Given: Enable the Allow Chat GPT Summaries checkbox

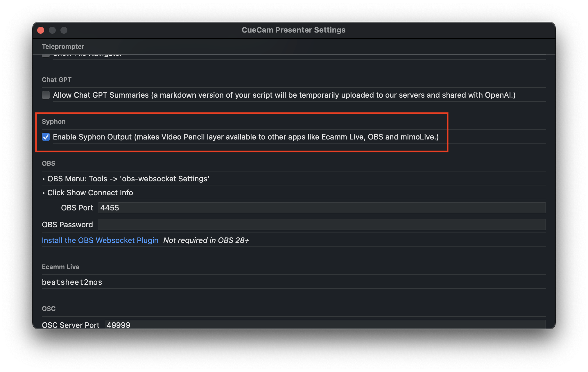Looking at the screenshot, I should pyautogui.click(x=46, y=95).
